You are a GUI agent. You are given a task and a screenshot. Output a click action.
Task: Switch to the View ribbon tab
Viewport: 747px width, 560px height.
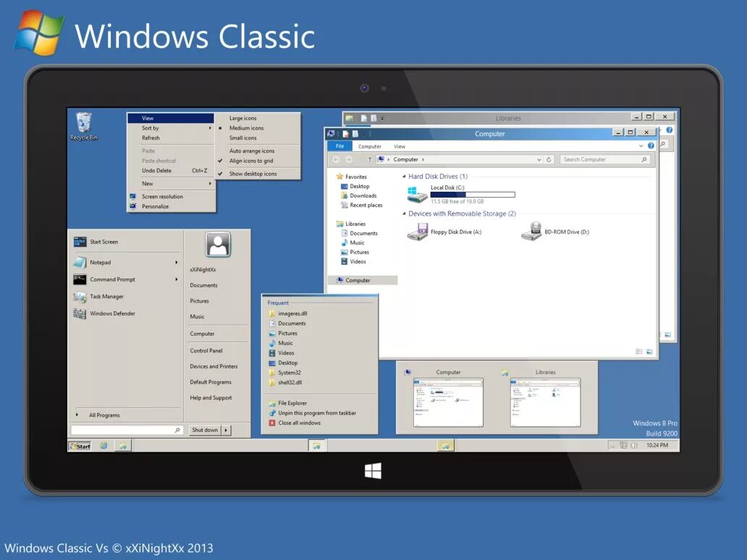pyautogui.click(x=400, y=147)
